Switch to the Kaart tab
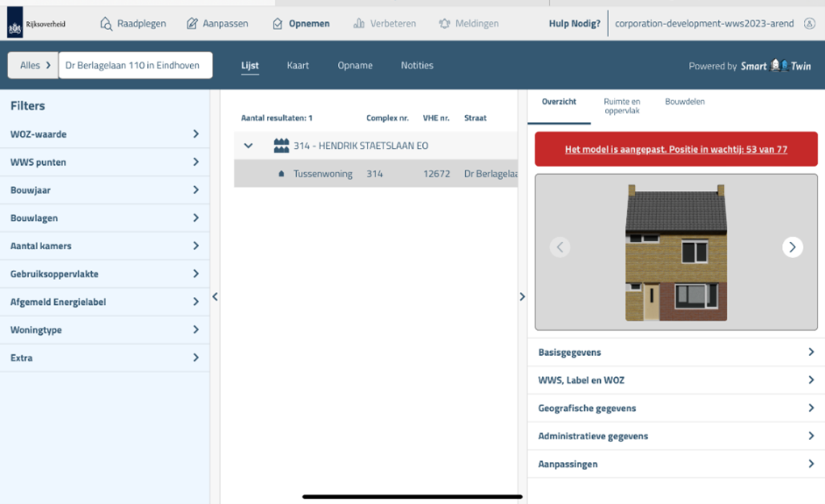The width and height of the screenshot is (825, 504). [298, 66]
